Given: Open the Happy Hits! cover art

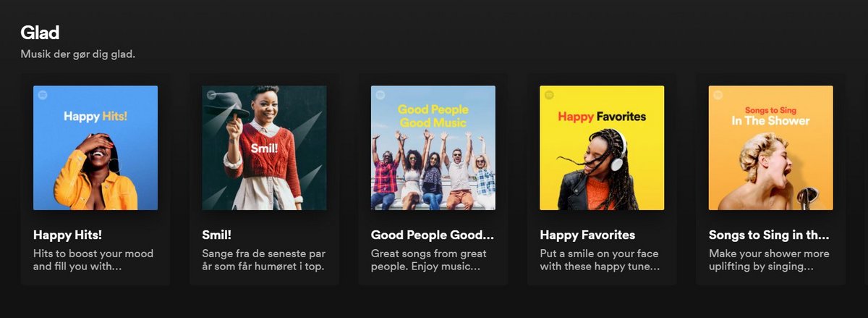Looking at the screenshot, I should coord(95,148).
